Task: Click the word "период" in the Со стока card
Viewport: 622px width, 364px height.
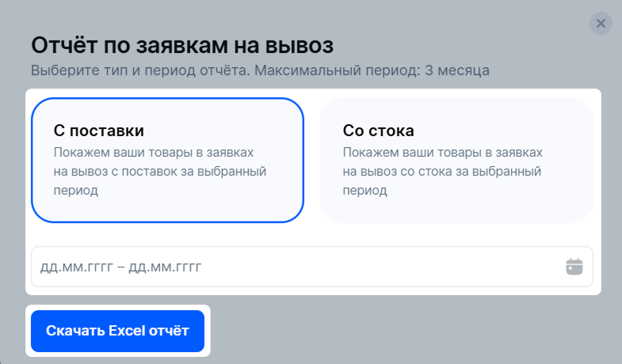Action: click(x=365, y=191)
